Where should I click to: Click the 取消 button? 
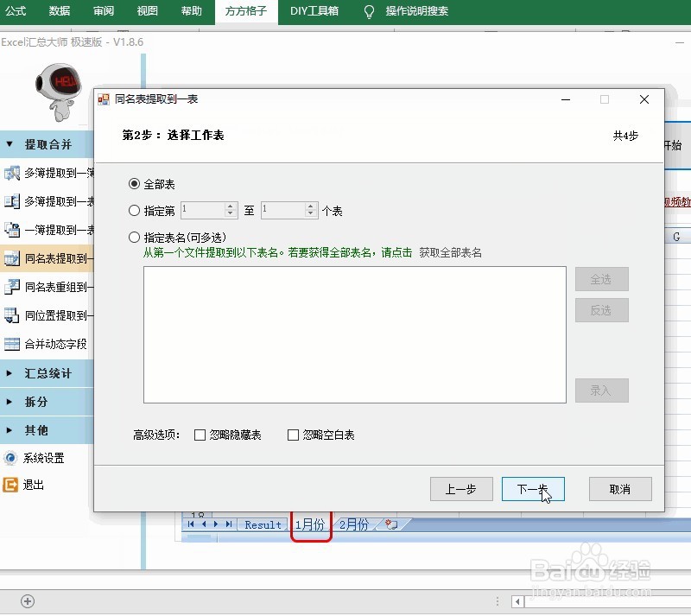620,489
